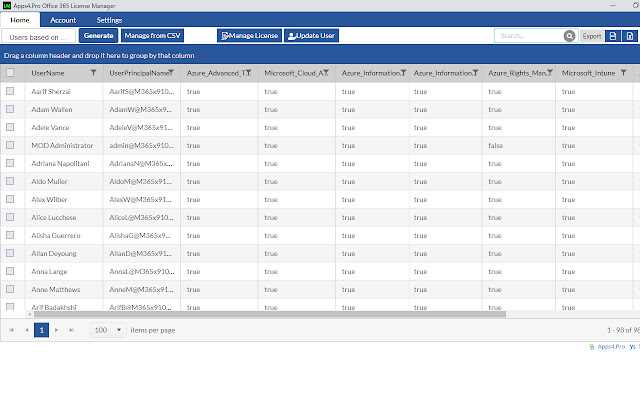Click the first export file icon next to Export
Screen dimensions: 640x400
point(613,36)
